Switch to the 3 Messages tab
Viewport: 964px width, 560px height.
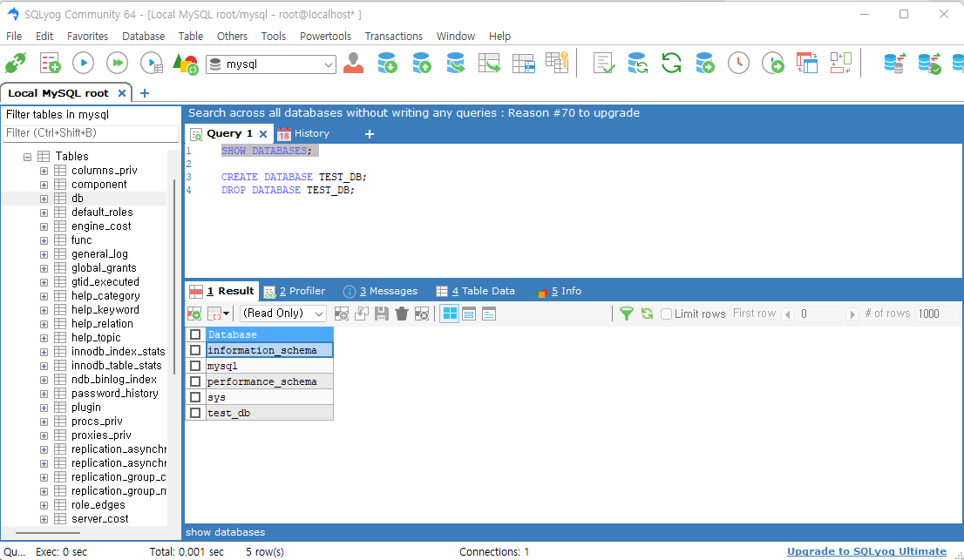click(381, 291)
